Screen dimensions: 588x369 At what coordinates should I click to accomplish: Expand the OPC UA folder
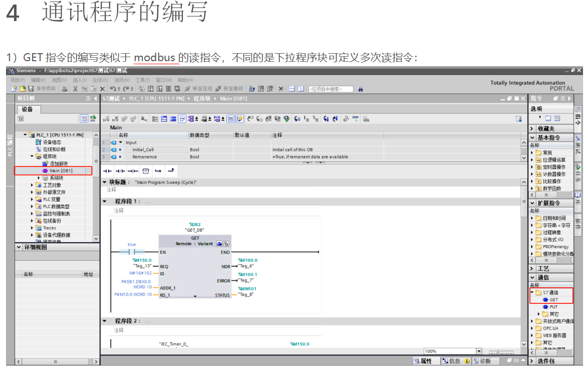(532, 328)
